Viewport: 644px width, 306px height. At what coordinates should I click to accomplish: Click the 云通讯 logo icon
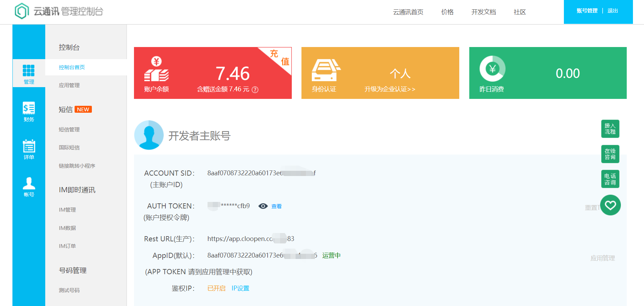pyautogui.click(x=22, y=11)
